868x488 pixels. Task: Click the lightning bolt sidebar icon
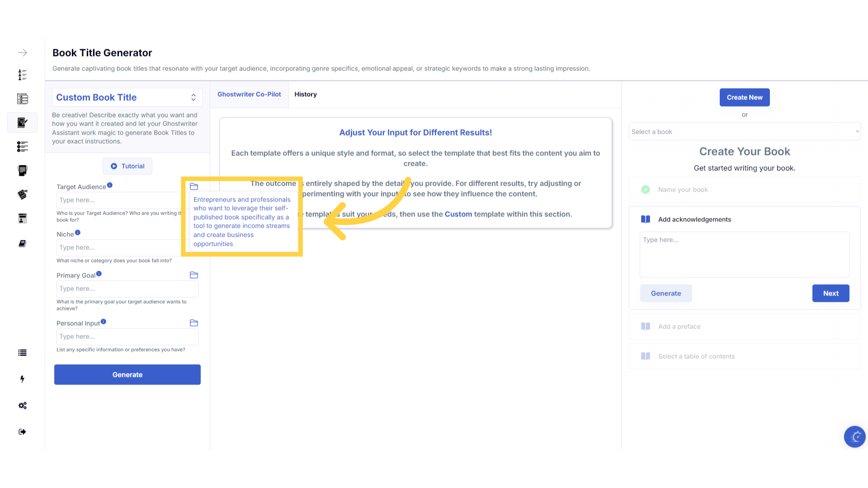click(x=22, y=379)
